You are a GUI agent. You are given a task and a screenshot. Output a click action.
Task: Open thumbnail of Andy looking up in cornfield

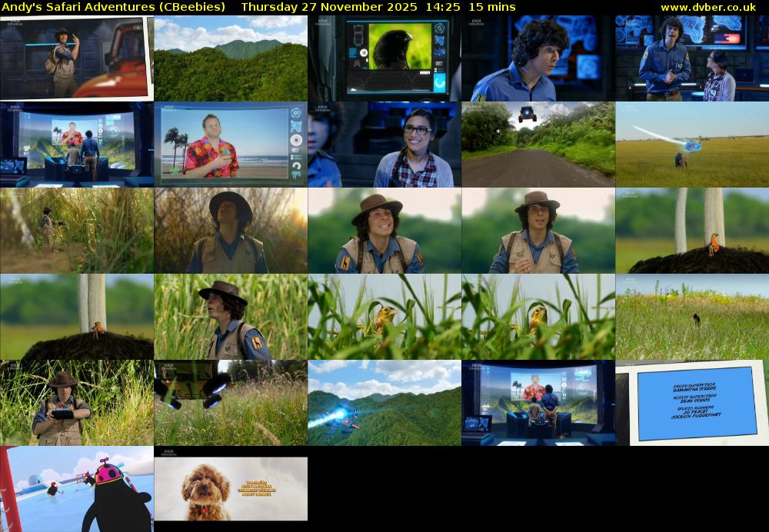pos(231,317)
